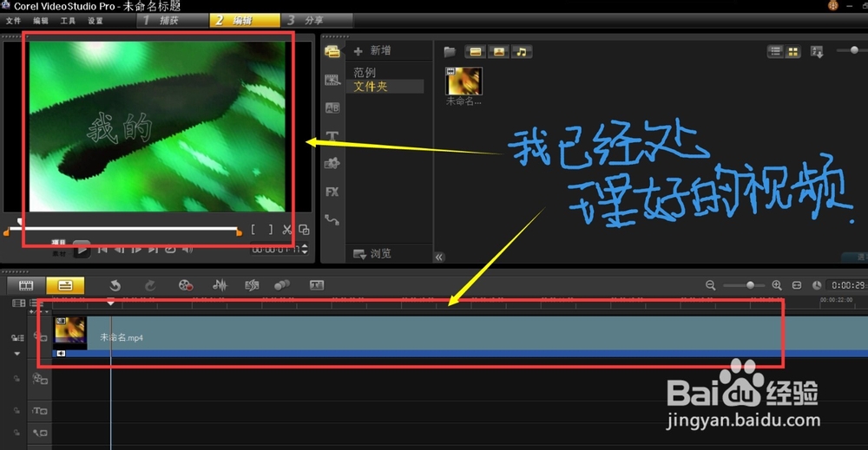This screenshot has width=868, height=450.
Task: Redo the last action
Action: [x=149, y=285]
